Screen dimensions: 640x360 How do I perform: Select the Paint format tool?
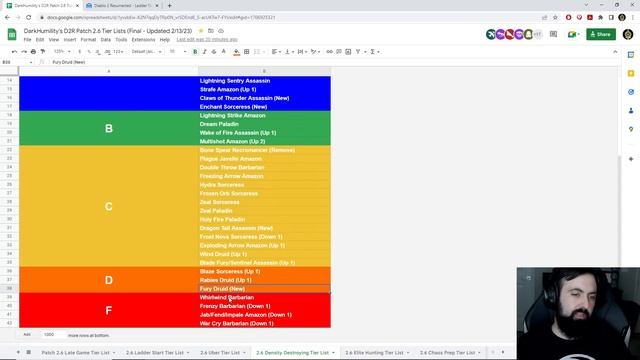tap(42, 52)
